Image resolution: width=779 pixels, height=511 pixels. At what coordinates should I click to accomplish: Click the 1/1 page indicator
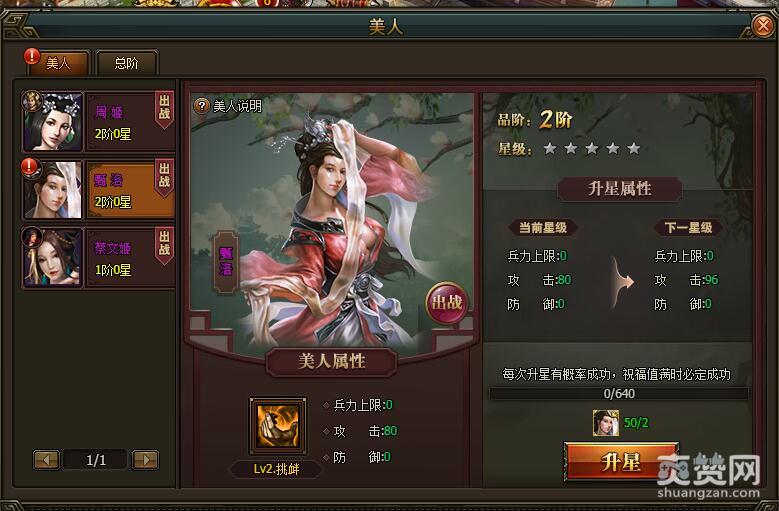[96, 460]
